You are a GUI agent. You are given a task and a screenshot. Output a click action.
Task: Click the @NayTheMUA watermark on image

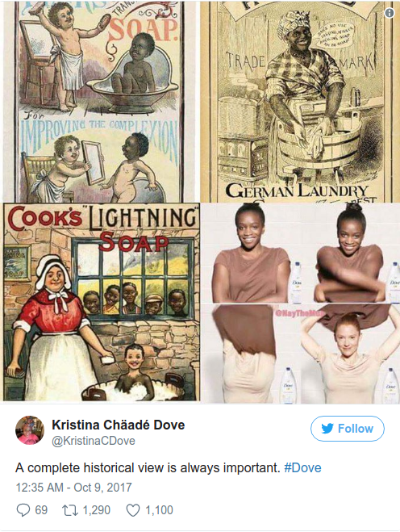(x=298, y=313)
